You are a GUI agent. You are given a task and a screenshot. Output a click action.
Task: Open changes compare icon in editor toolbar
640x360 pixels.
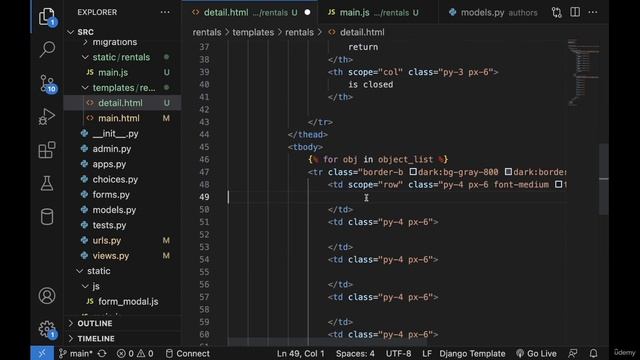(557, 13)
